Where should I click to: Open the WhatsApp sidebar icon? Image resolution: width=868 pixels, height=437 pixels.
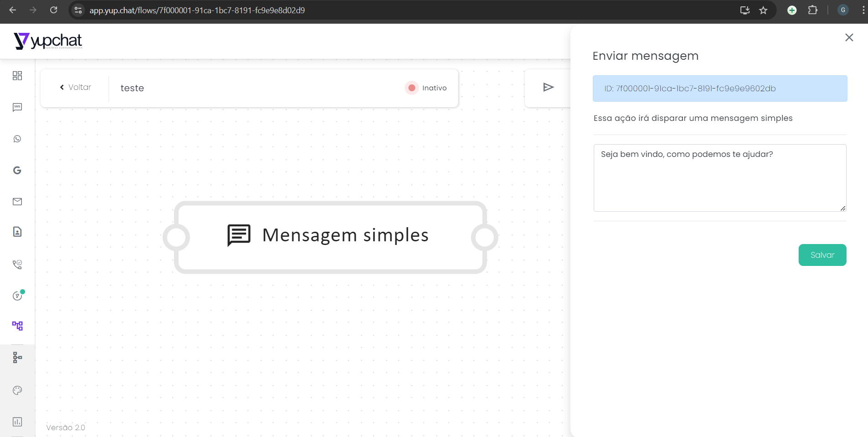pyautogui.click(x=17, y=139)
